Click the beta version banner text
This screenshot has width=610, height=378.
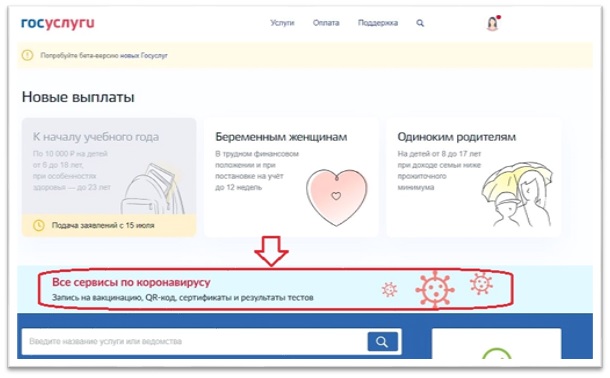point(104,56)
